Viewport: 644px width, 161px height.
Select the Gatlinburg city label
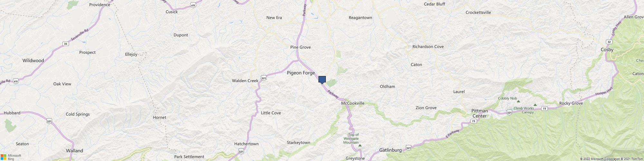pos(390,150)
